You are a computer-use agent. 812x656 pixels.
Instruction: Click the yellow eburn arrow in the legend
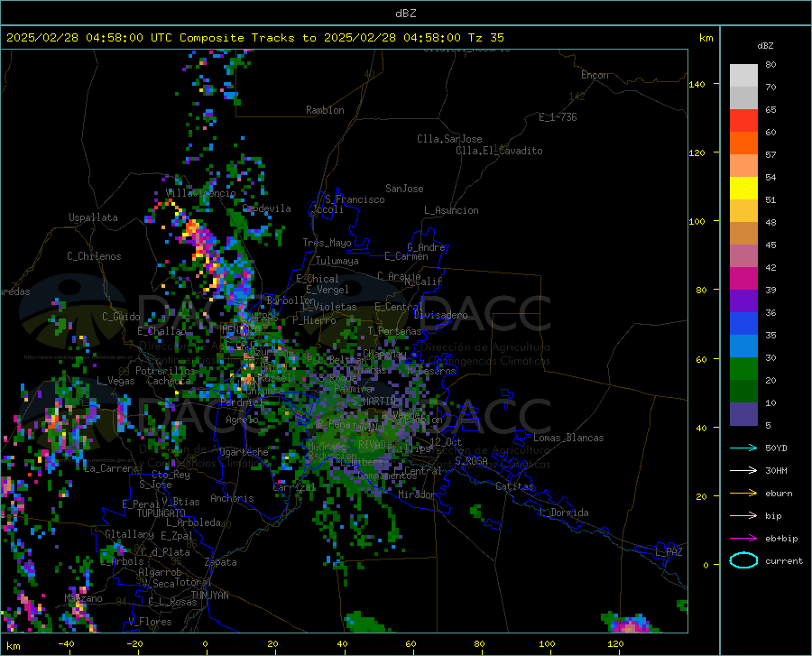pos(743,493)
